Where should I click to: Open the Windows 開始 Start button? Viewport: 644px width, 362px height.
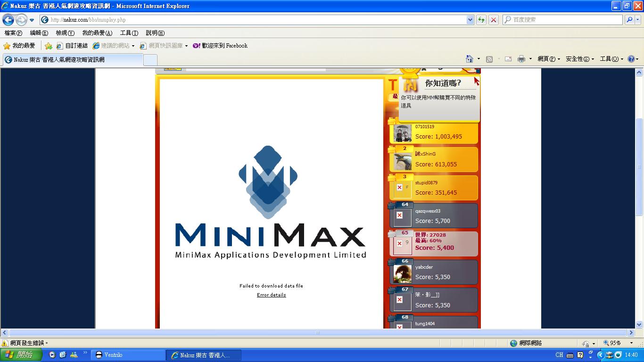coord(21,355)
